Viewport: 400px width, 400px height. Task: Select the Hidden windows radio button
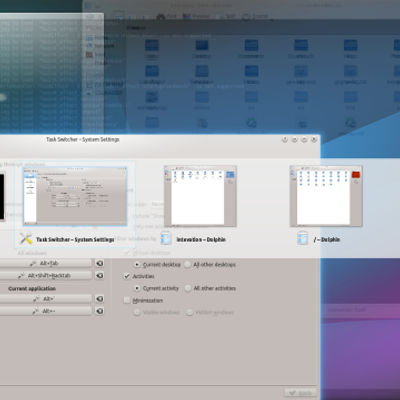point(189,312)
